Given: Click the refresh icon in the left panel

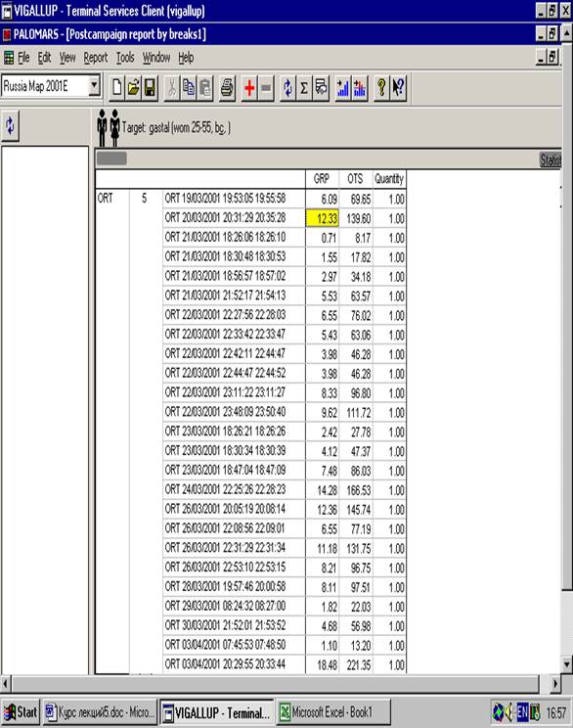Looking at the screenshot, I should click(10, 126).
